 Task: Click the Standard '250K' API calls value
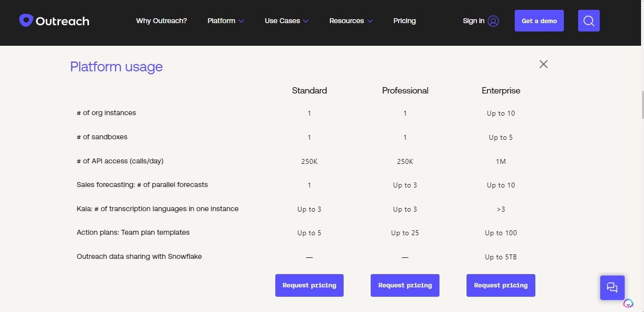tap(309, 161)
